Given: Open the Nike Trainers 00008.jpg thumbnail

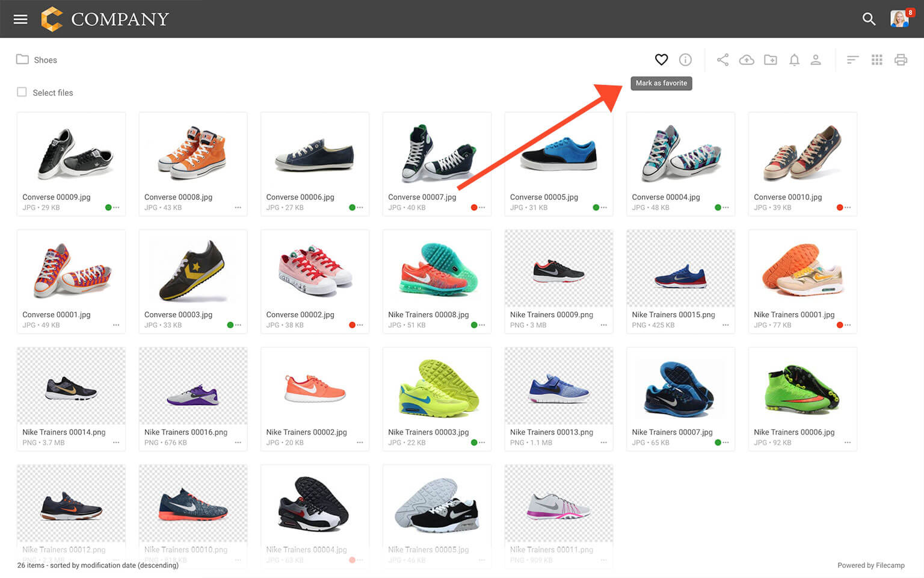Looking at the screenshot, I should coord(437,269).
